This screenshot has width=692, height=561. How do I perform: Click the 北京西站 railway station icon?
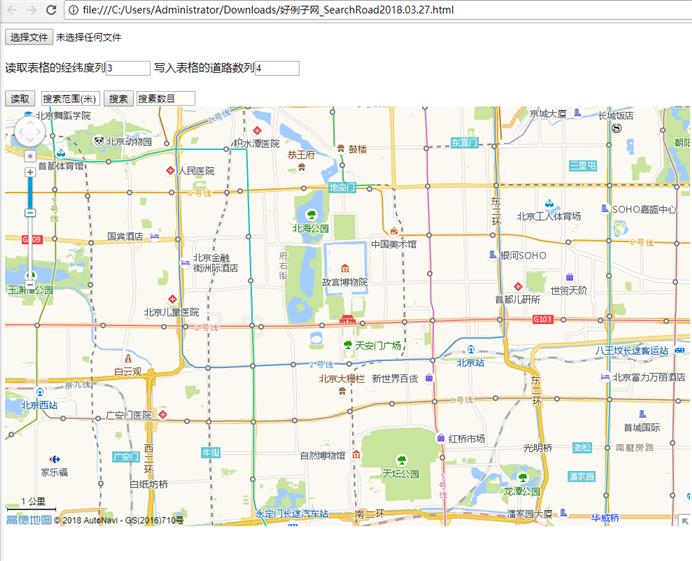tap(41, 392)
